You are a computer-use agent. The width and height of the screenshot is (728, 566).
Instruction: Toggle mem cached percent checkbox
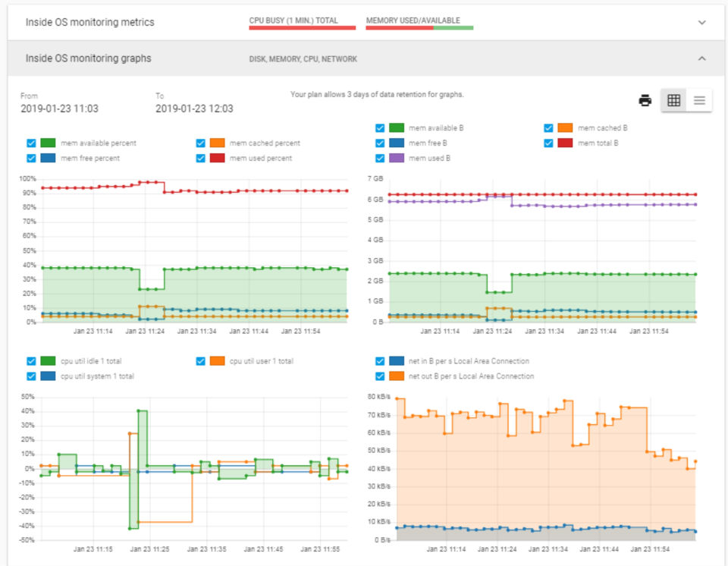(200, 143)
